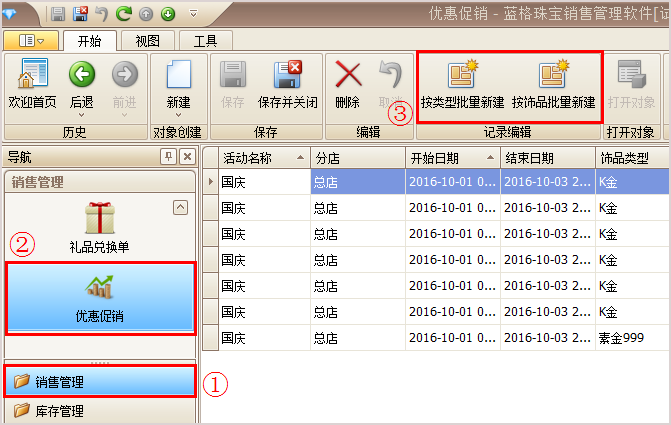Sort by 饰品类型 column header
The width and height of the screenshot is (671, 425).
633,158
